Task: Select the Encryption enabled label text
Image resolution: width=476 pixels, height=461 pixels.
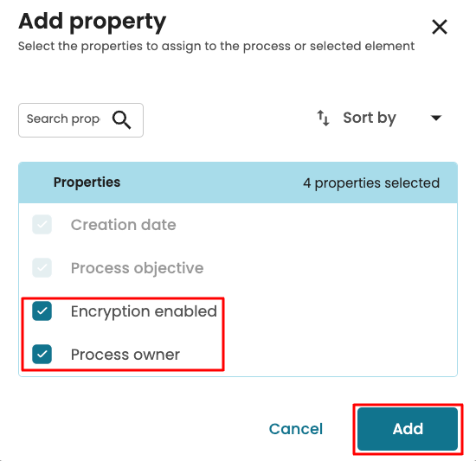Action: (x=144, y=311)
